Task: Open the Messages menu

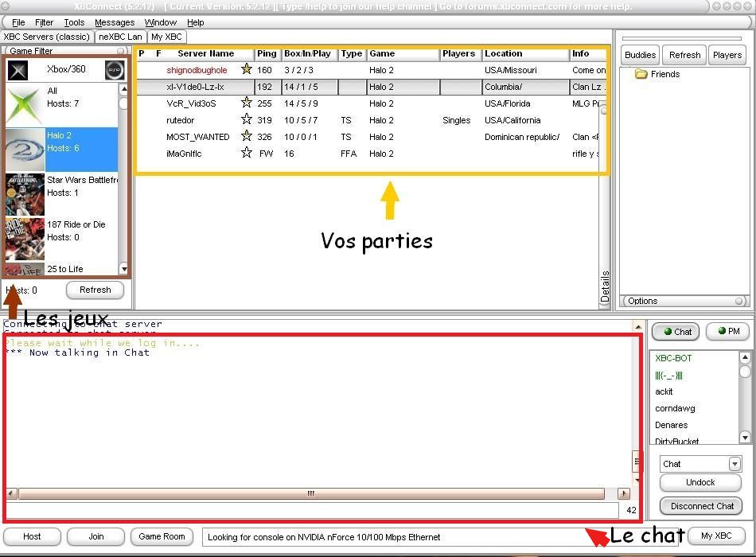Action: pos(115,22)
